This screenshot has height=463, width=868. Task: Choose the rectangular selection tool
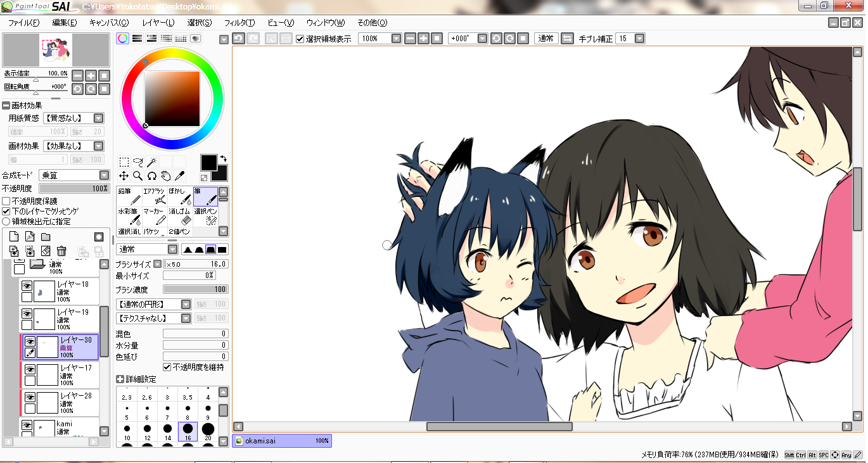coord(124,162)
